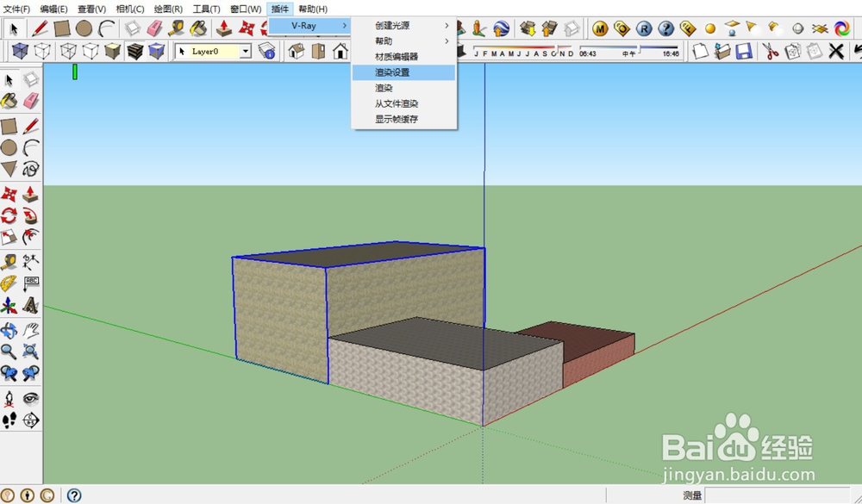Screen dimensions: 862x504
Task: Enable Shaded face style
Action: click(113, 51)
